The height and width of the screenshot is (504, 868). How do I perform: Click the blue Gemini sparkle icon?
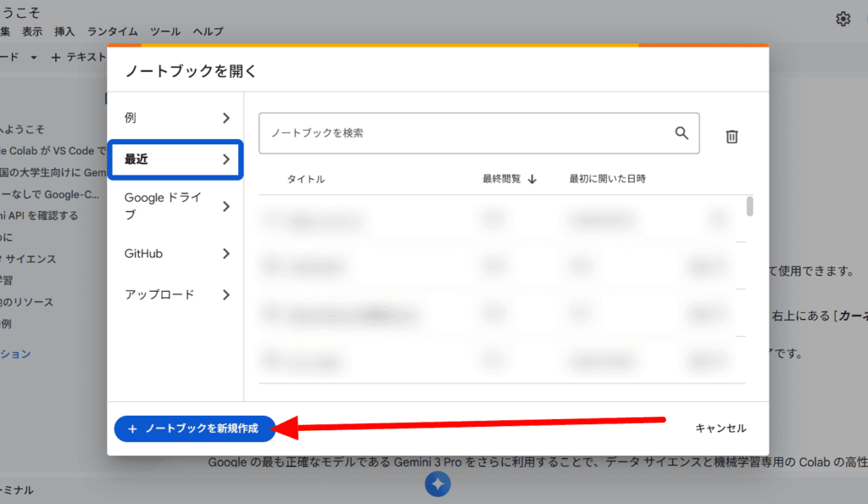(x=437, y=484)
